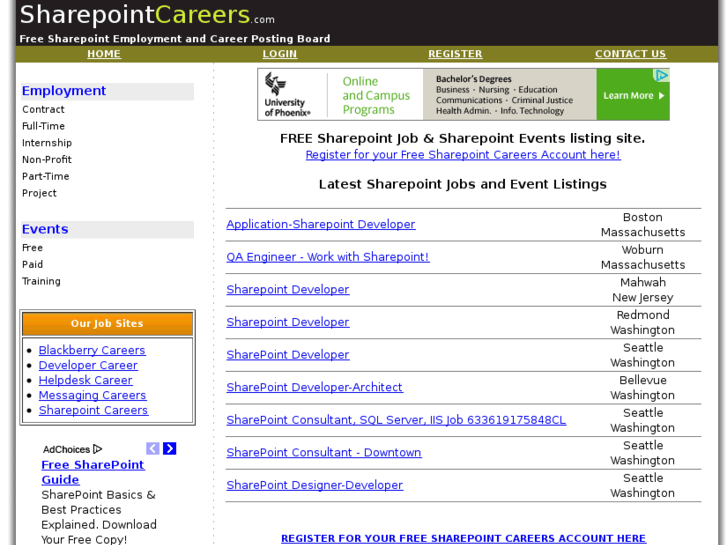This screenshot has width=727, height=545.
Task: Open Sharepoint Careers link in Our Job Sites
Action: tap(93, 410)
